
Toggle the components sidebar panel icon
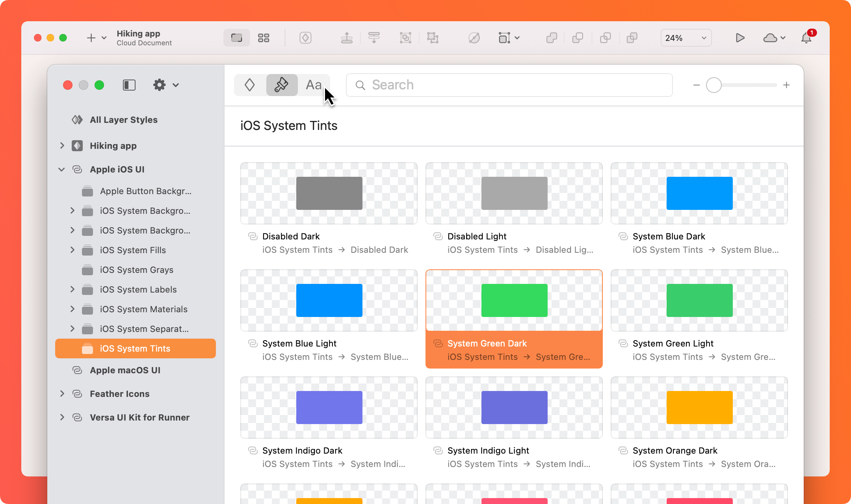coord(129,85)
